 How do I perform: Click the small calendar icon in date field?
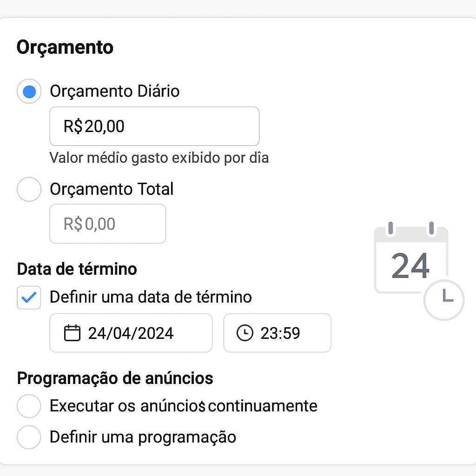pos(72,333)
